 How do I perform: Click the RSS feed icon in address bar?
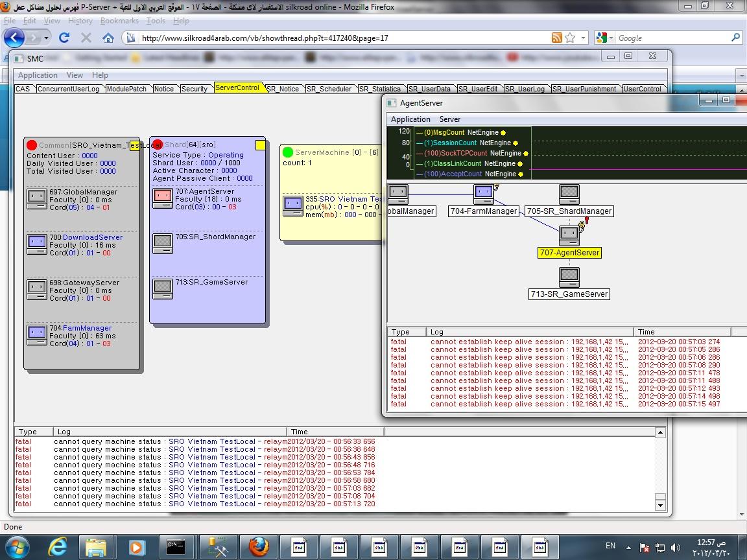pyautogui.click(x=556, y=38)
